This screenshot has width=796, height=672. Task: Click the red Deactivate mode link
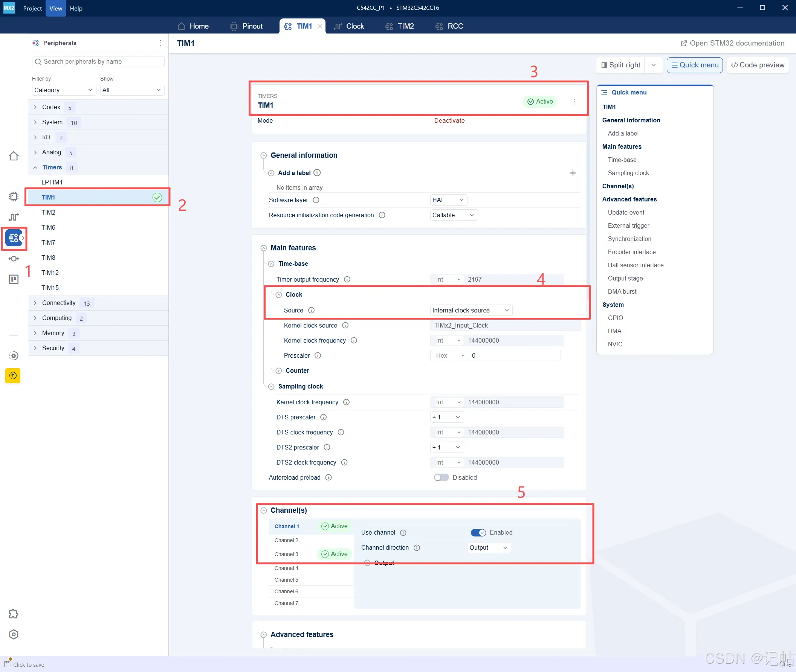pyautogui.click(x=449, y=121)
